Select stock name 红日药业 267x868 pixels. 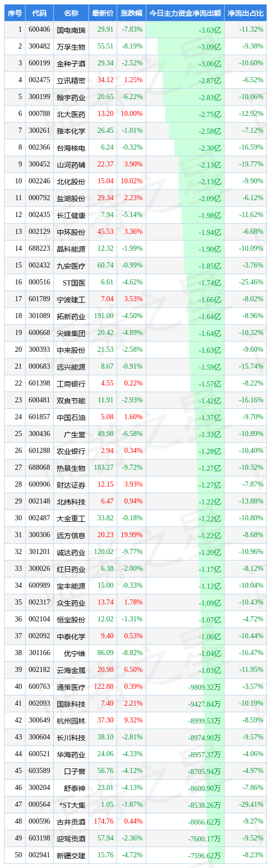click(71, 569)
